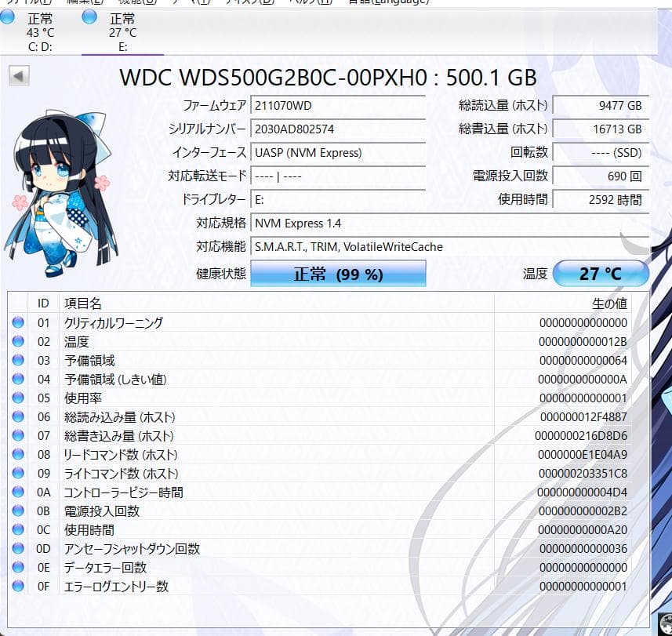672x636 pixels.
Task: Click total host reads value 9477 GB
Action: point(601,105)
